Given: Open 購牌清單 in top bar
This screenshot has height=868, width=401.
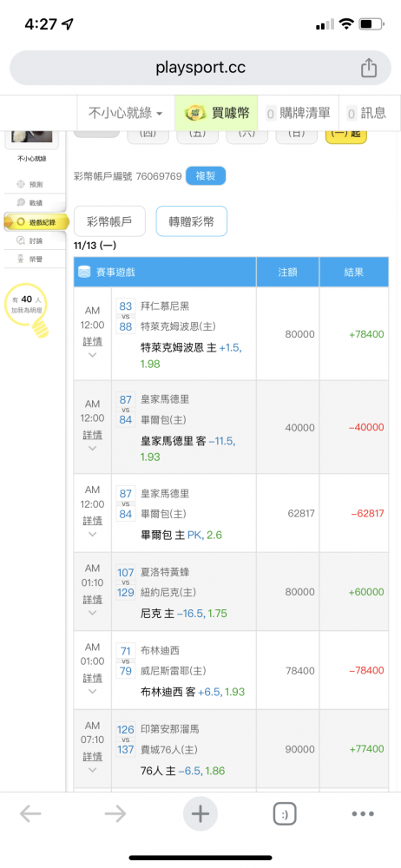Looking at the screenshot, I should click(x=298, y=114).
